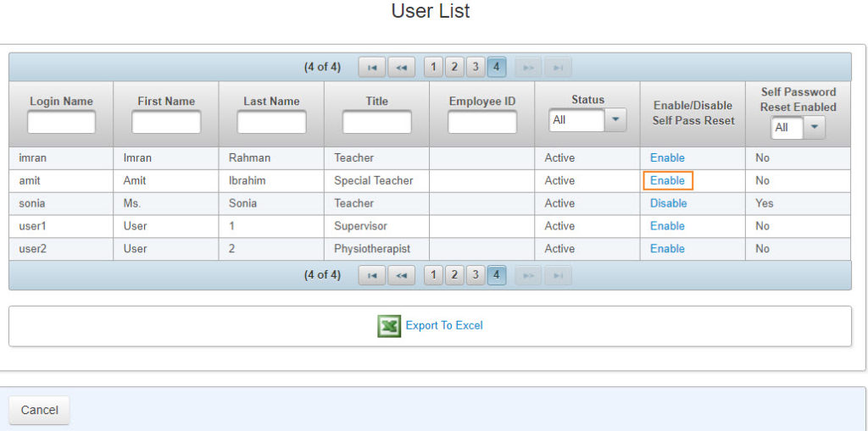Disable self pass reset for sonia

668,203
